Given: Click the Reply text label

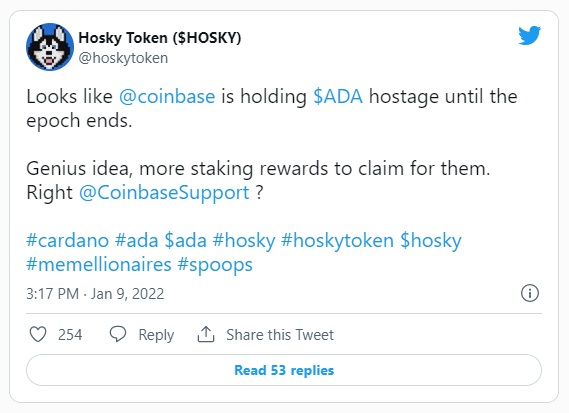Looking at the screenshot, I should click(x=156, y=335).
